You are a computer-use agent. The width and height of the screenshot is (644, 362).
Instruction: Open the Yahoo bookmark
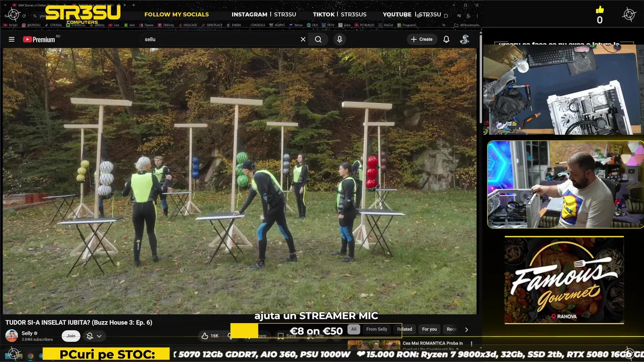(296, 25)
